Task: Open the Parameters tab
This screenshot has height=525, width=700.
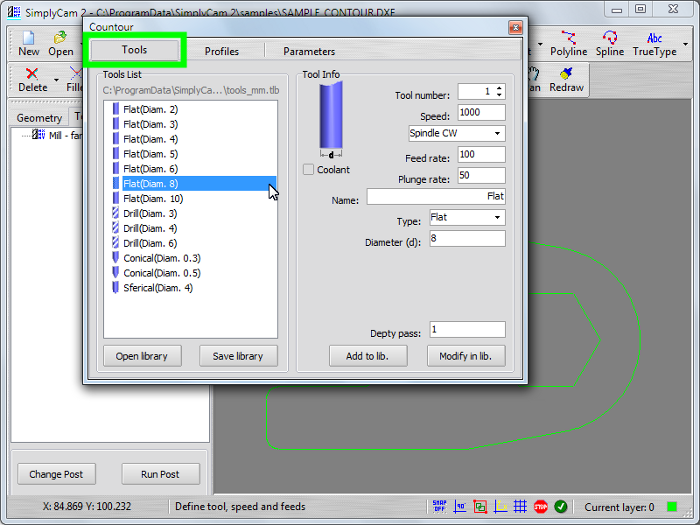Action: [309, 51]
